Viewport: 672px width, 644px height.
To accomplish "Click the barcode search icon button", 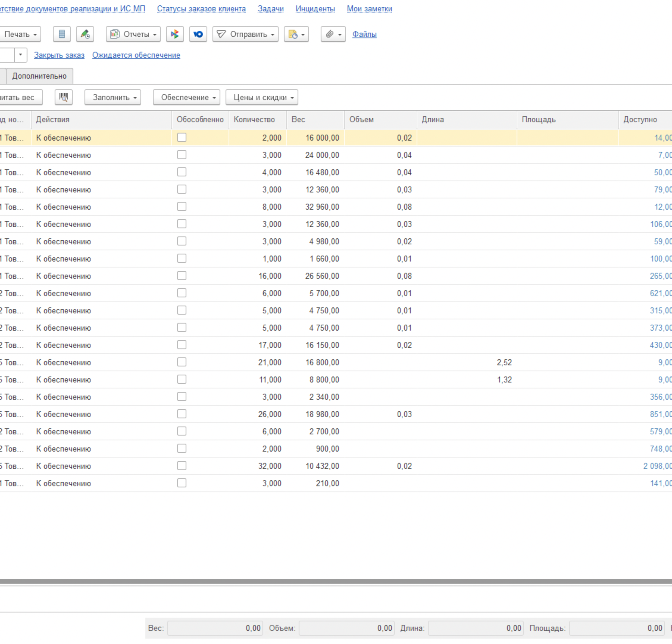I will [x=63, y=97].
